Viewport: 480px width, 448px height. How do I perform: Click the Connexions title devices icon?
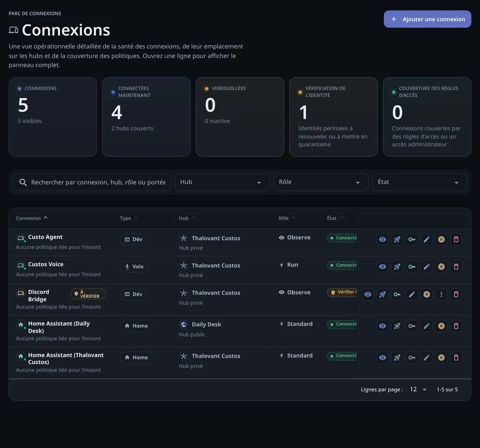[x=13, y=30]
